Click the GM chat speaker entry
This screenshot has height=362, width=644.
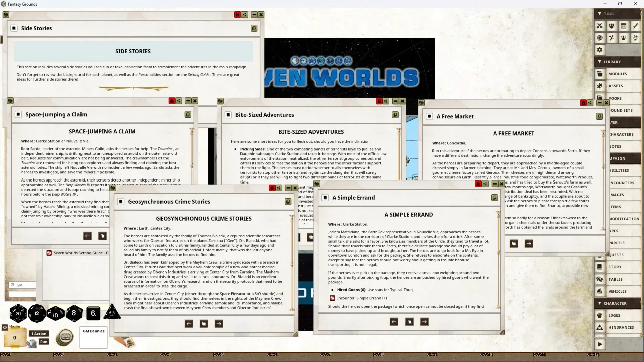22,285
